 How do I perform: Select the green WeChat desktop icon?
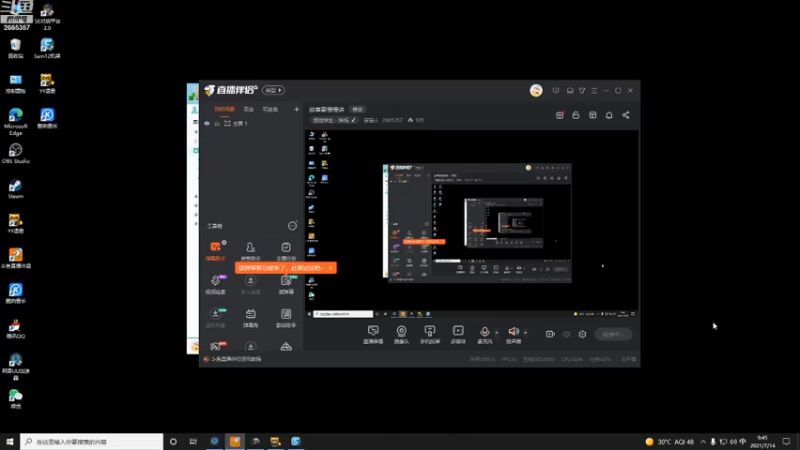[16, 399]
